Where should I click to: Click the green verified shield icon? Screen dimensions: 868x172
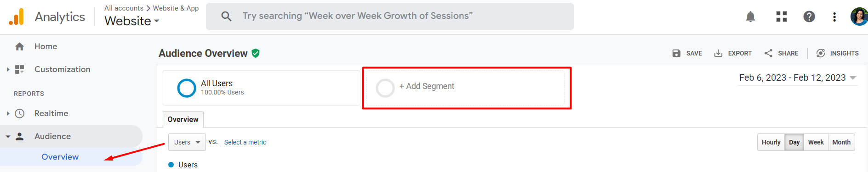[256, 53]
